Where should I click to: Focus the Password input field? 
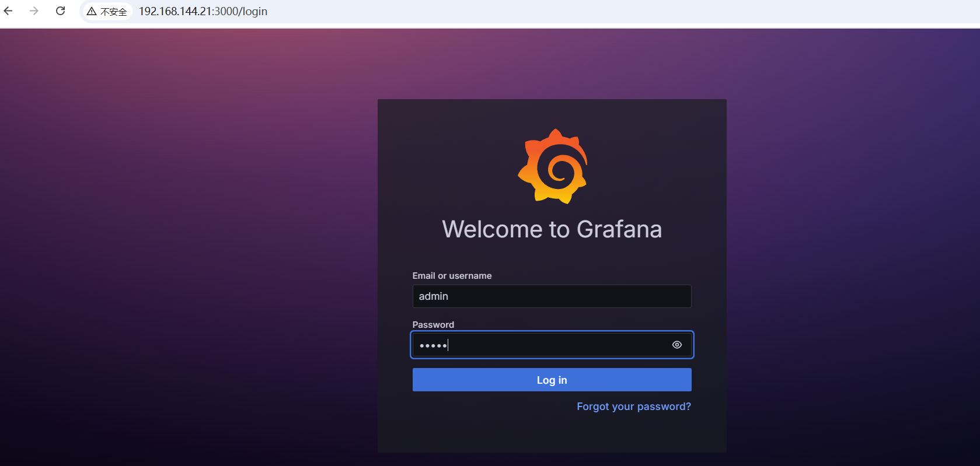[x=552, y=345]
